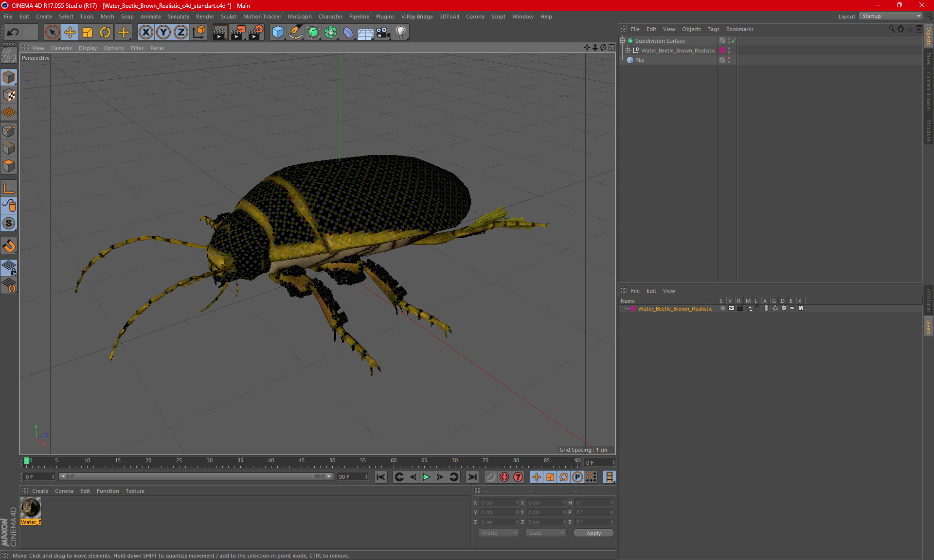Click the preview range slider bar

pyautogui.click(x=196, y=476)
